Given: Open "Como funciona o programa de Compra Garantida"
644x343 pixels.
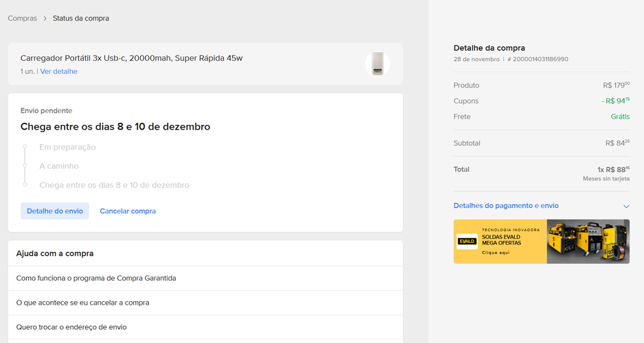Looking at the screenshot, I should pyautogui.click(x=96, y=279).
